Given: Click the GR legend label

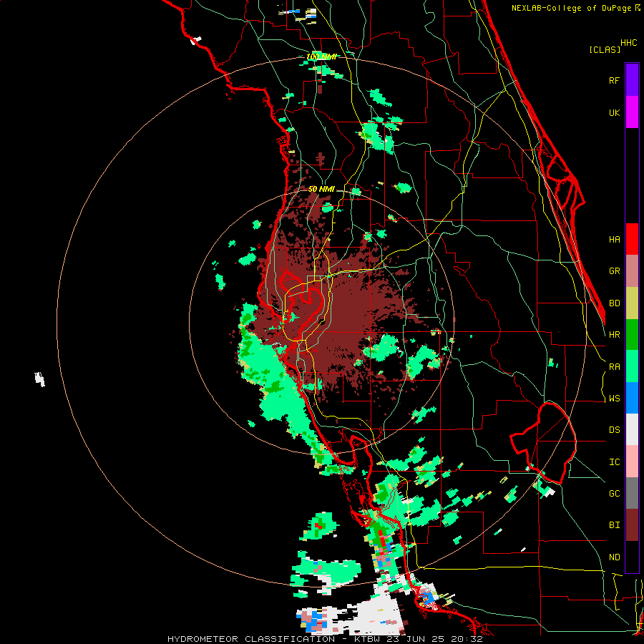Looking at the screenshot, I should (x=614, y=271).
